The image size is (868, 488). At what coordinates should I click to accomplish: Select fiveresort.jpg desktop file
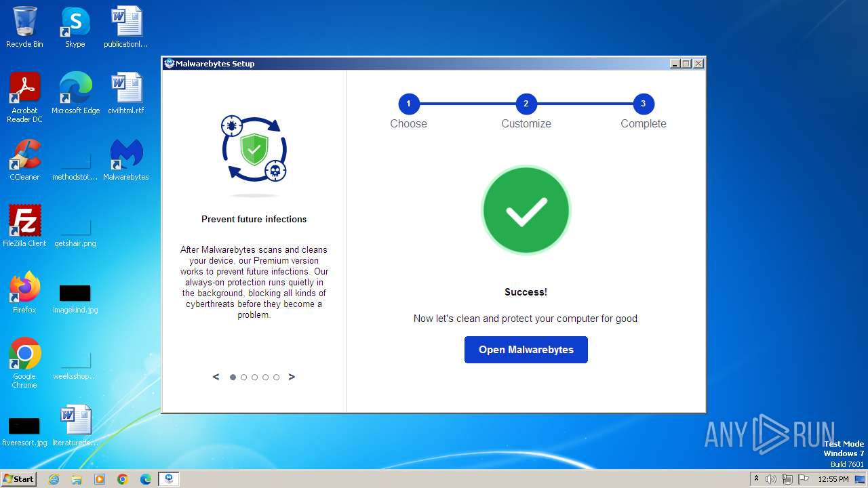pyautogui.click(x=24, y=431)
